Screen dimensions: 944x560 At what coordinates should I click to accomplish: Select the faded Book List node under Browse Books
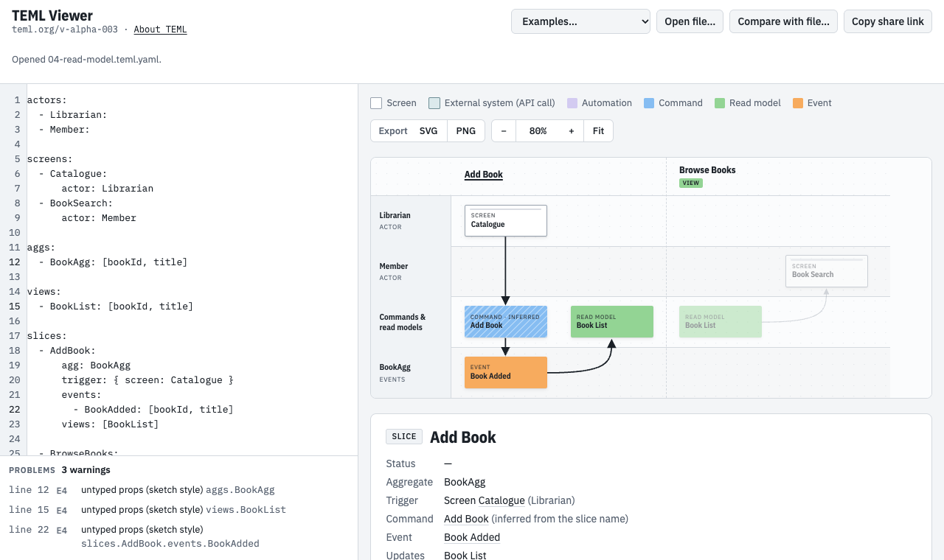[721, 321]
